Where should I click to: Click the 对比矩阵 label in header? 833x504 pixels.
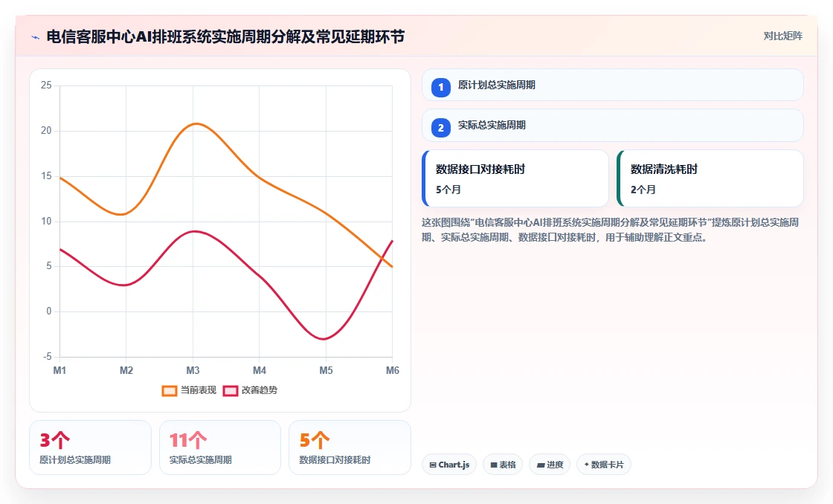782,36
